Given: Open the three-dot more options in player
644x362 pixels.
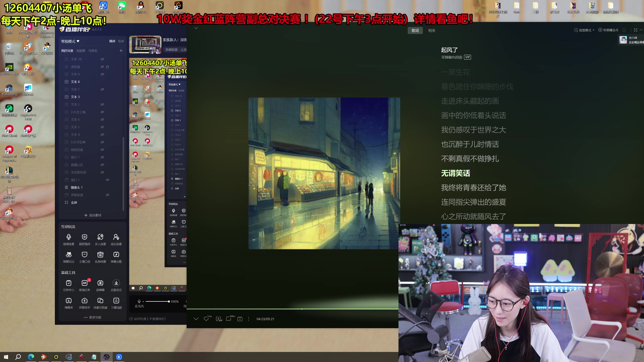Looking at the screenshot, I should pos(249,319).
